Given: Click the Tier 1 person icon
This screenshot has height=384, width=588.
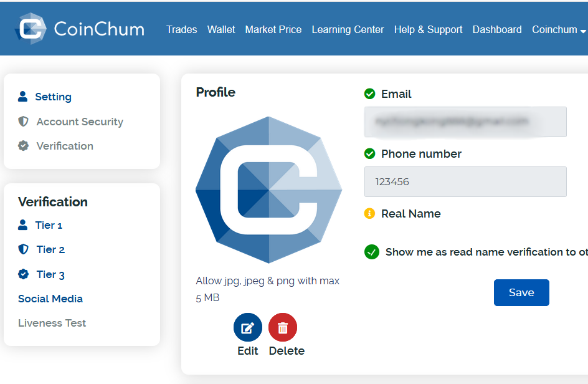Looking at the screenshot, I should click(x=23, y=225).
